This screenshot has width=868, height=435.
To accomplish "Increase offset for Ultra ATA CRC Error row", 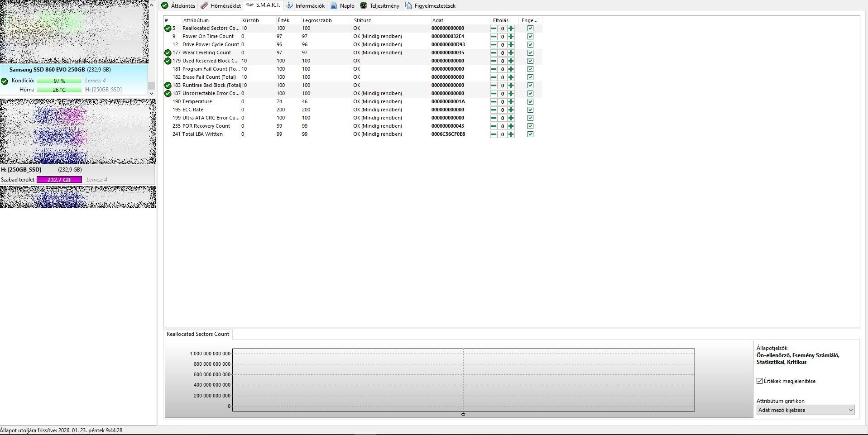I will pyautogui.click(x=511, y=118).
